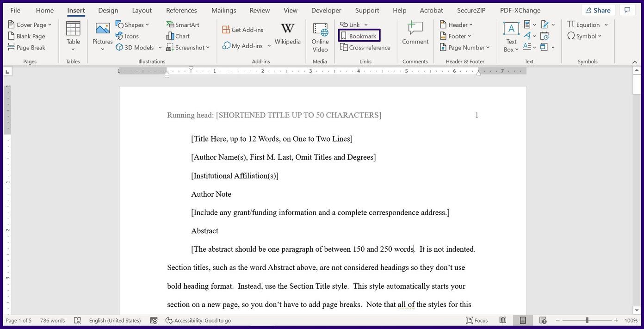Open the Shapes gallery dropdown
Viewport: 644px width, 329px height.
point(147,25)
